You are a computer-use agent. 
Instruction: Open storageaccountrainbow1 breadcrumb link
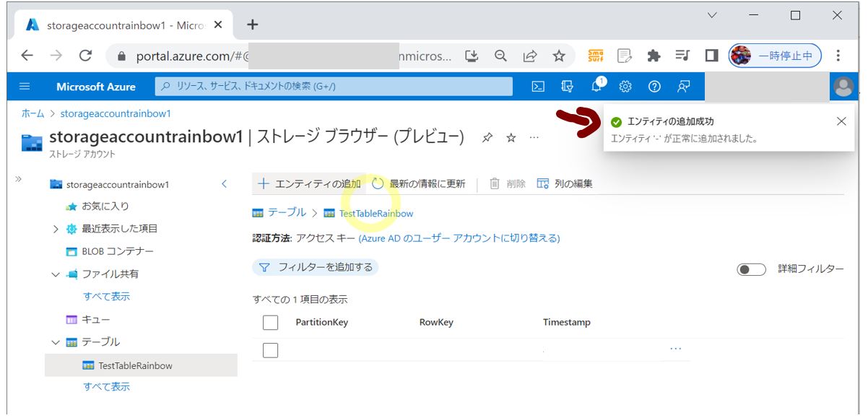pos(116,113)
